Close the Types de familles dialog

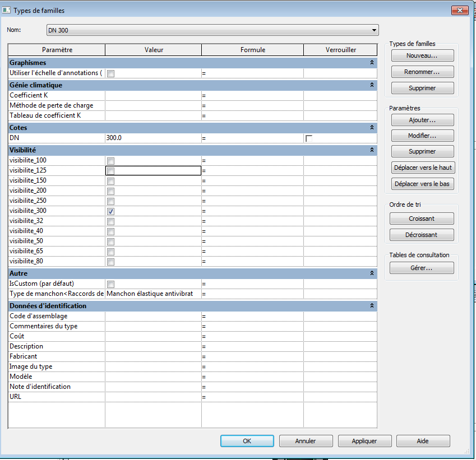[459, 10]
